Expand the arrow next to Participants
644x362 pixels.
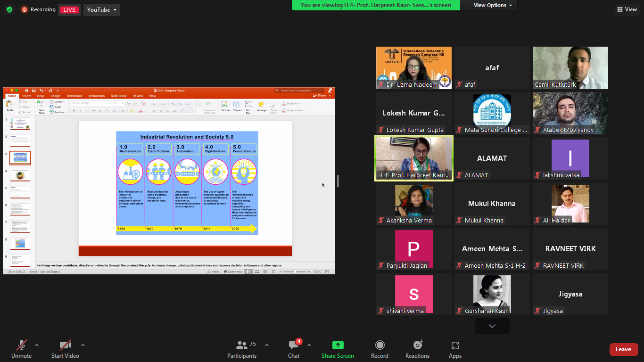tap(267, 345)
